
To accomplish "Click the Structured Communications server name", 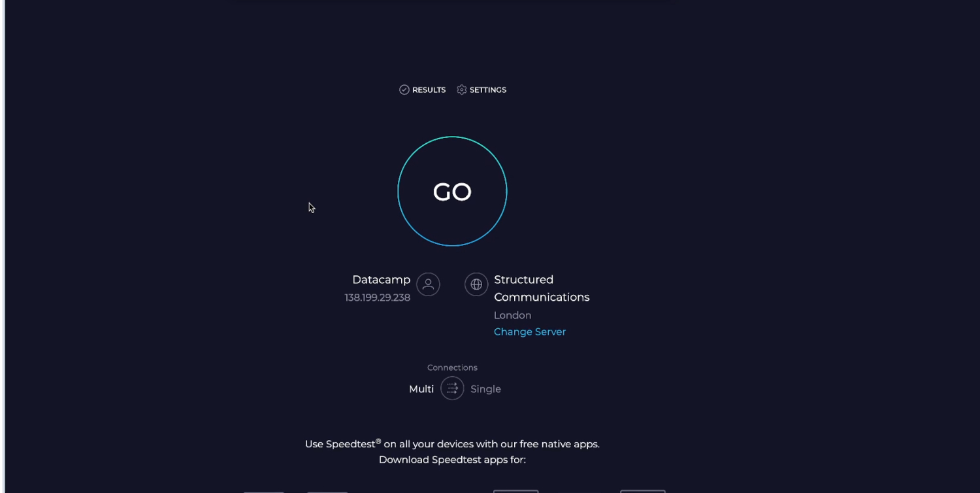I will (x=541, y=288).
